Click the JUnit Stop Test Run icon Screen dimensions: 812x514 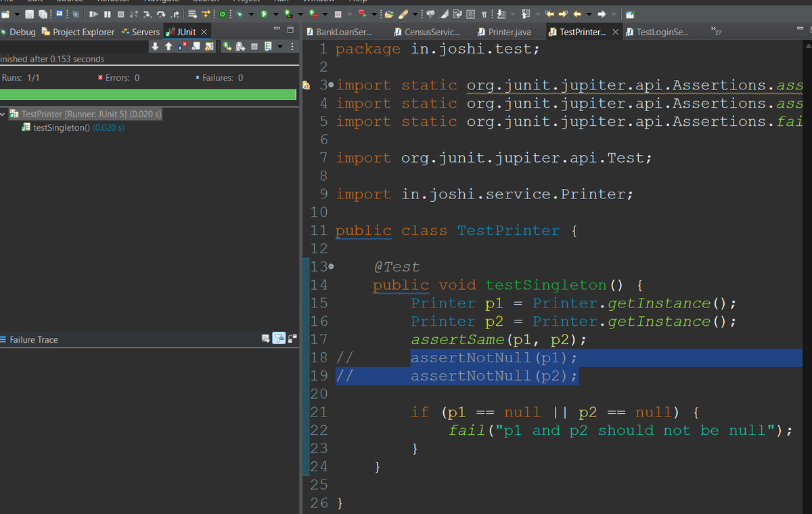[254, 47]
